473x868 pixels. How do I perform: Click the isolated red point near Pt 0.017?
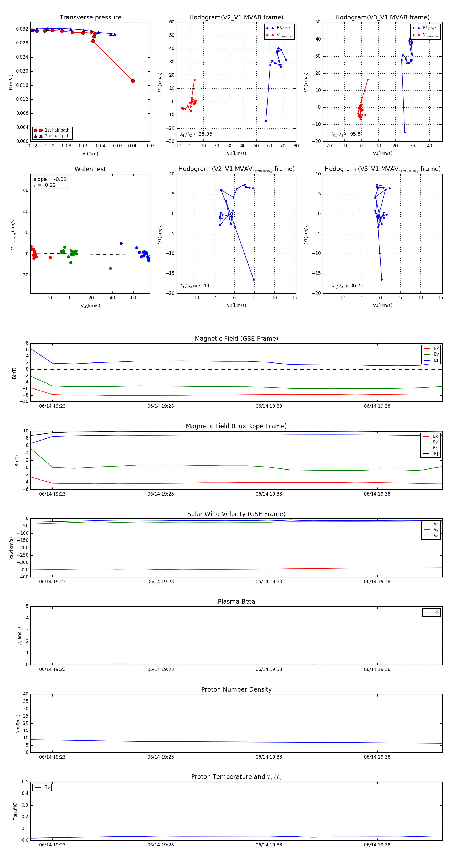(x=133, y=81)
